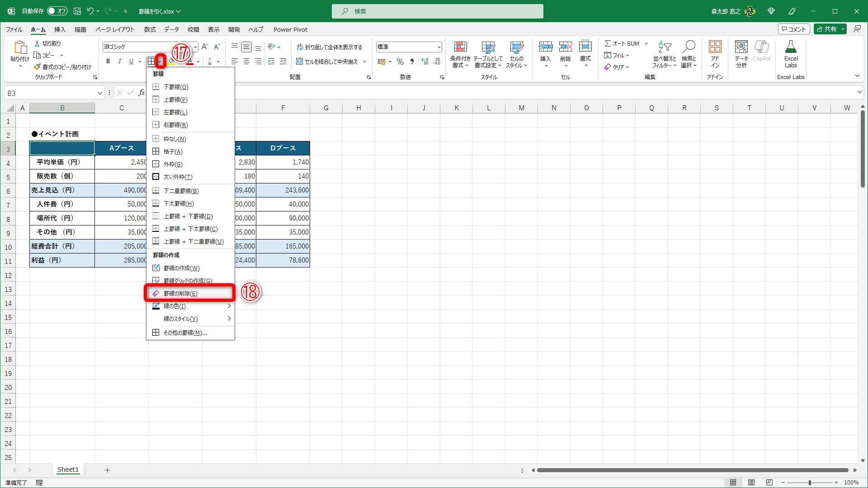Click the AutoSum sigma icon
Viewport: 868px width, 488px height.
click(608, 43)
